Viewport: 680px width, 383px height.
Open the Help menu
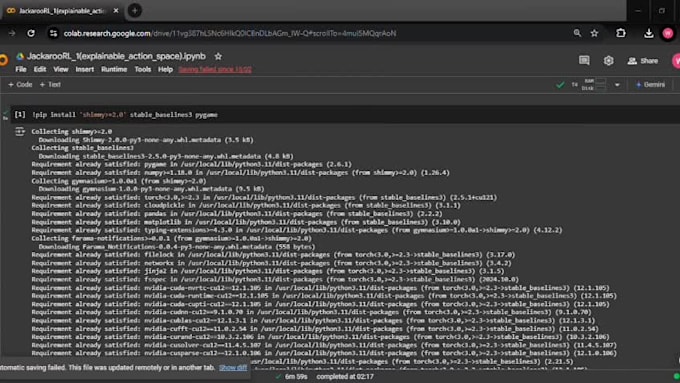tap(165, 69)
